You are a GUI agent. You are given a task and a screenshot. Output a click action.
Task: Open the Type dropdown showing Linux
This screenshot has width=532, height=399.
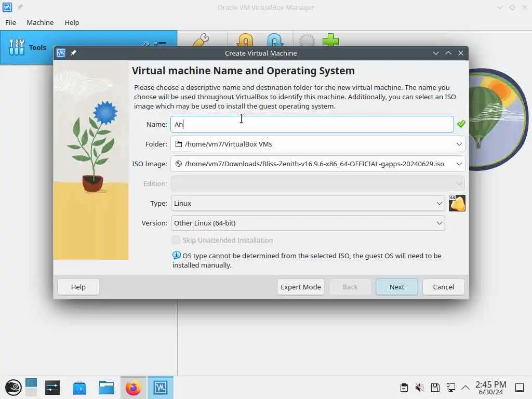[308, 203]
